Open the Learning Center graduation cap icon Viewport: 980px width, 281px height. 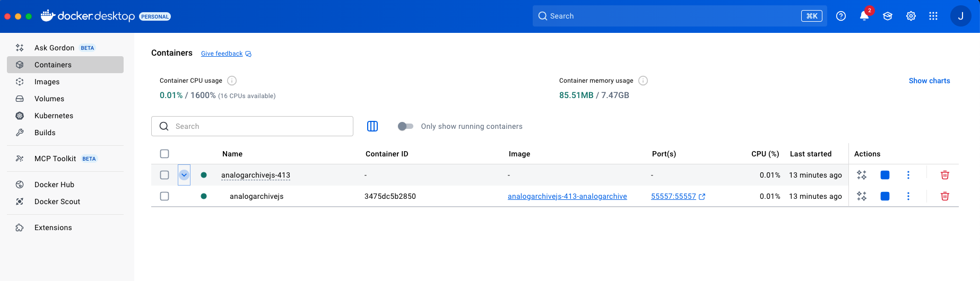coord(888,16)
